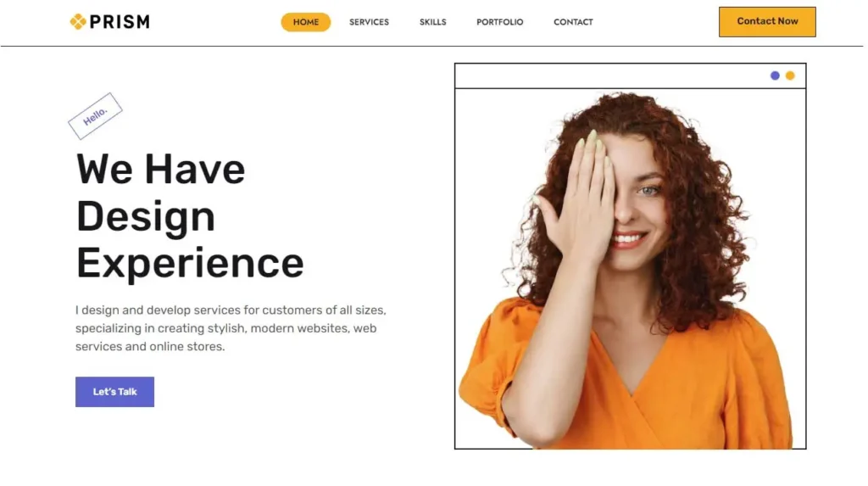Image resolution: width=868 pixels, height=486 pixels.
Task: Click the white top bar of image frame
Action: coord(630,76)
